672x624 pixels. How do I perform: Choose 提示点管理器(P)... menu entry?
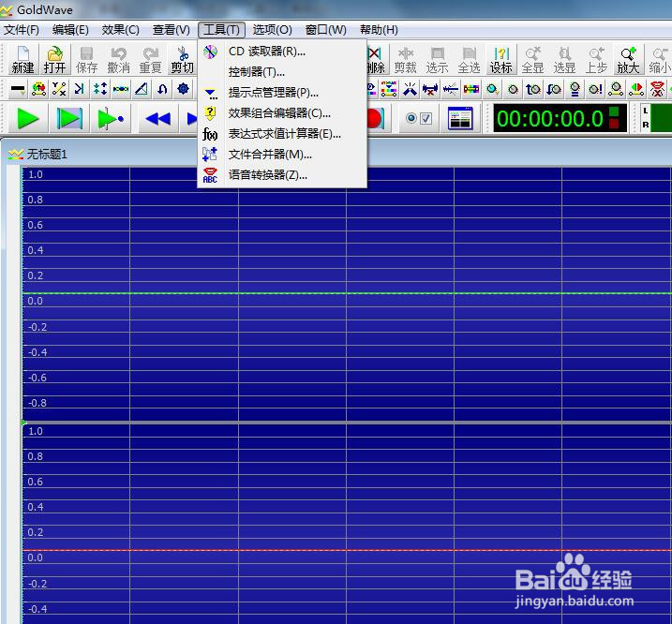coord(282,93)
